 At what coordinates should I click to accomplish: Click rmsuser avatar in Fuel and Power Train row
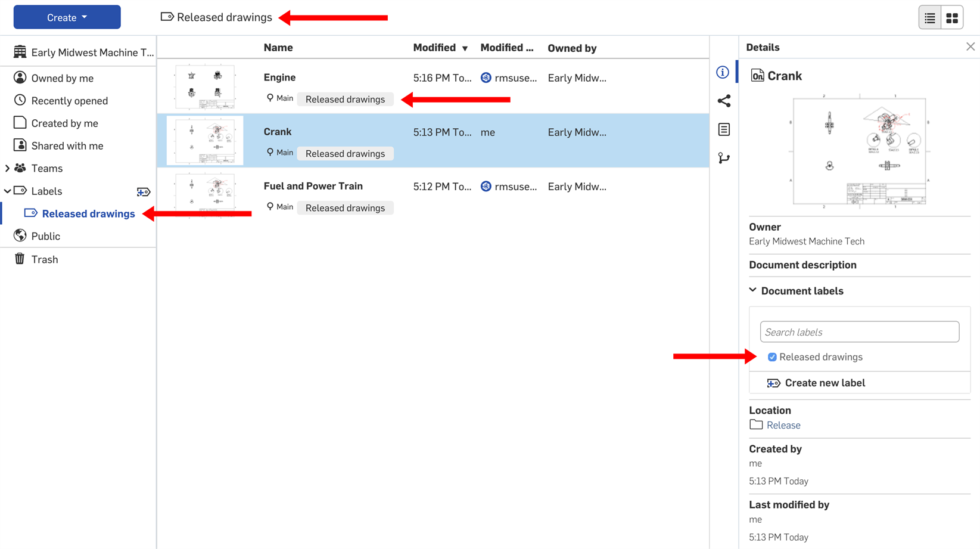point(486,187)
